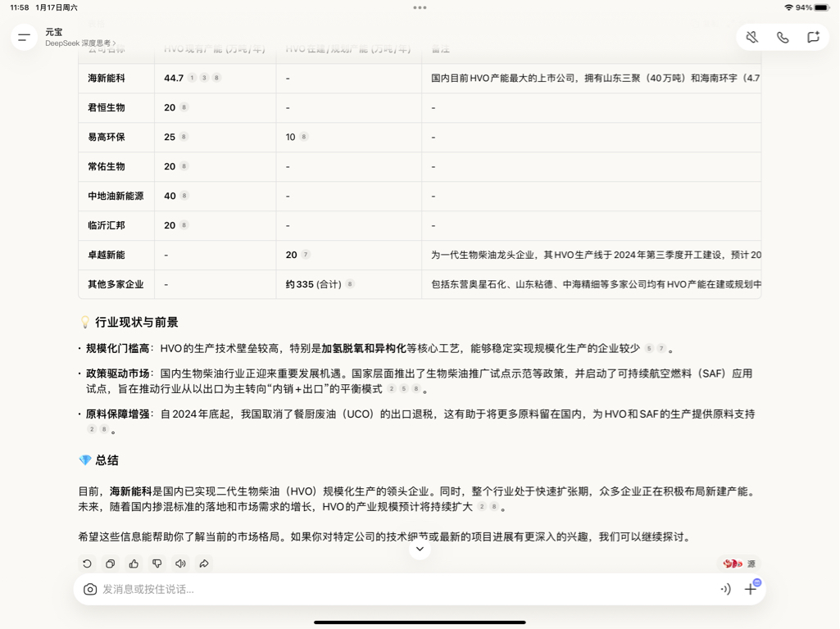Viewport: 840px width, 629px height.
Task: Open citation 1 beside 44.7
Action: 192,78
